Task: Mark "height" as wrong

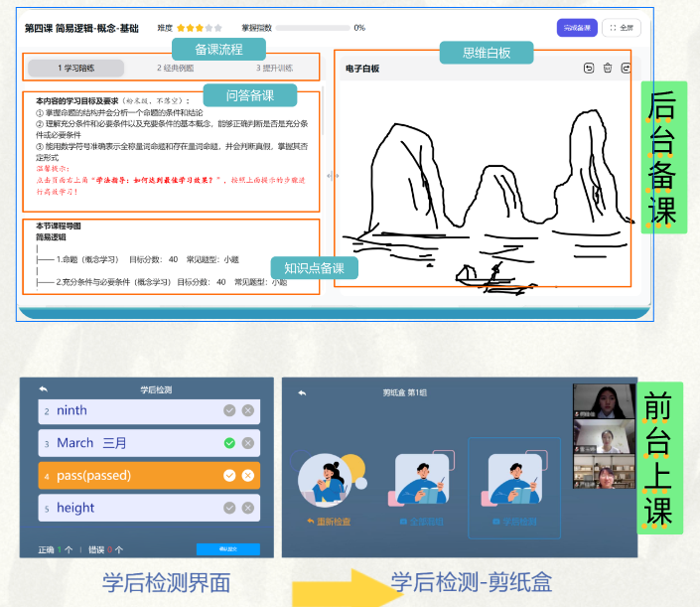Action: 248,508
